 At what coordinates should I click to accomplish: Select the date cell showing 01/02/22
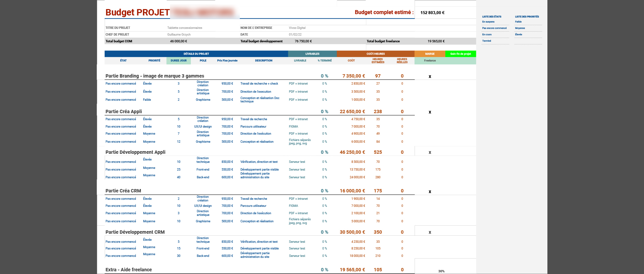(295, 35)
